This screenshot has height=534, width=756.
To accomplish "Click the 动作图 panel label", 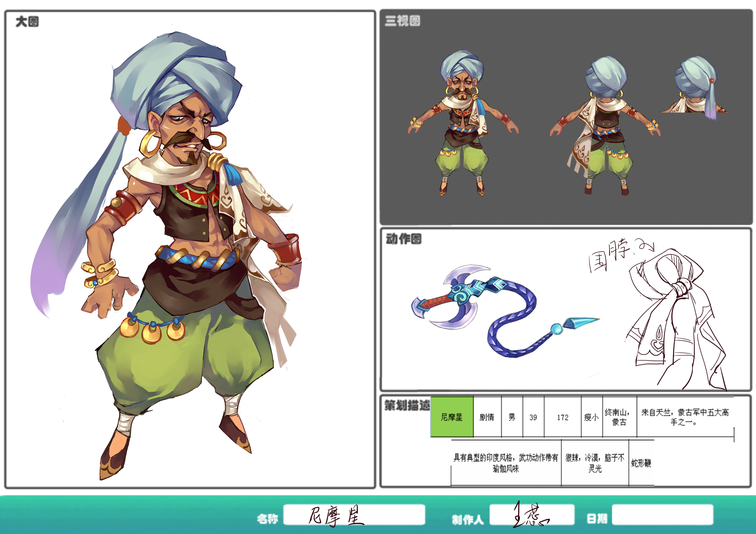I will coord(403,239).
